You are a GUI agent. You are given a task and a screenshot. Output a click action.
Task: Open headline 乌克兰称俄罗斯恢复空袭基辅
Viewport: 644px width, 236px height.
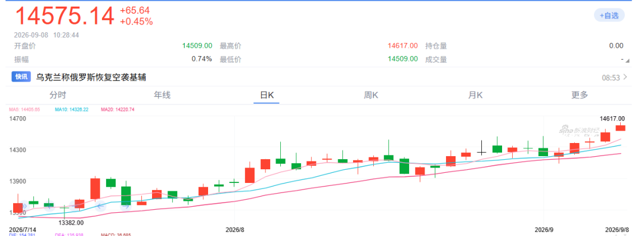coord(91,77)
